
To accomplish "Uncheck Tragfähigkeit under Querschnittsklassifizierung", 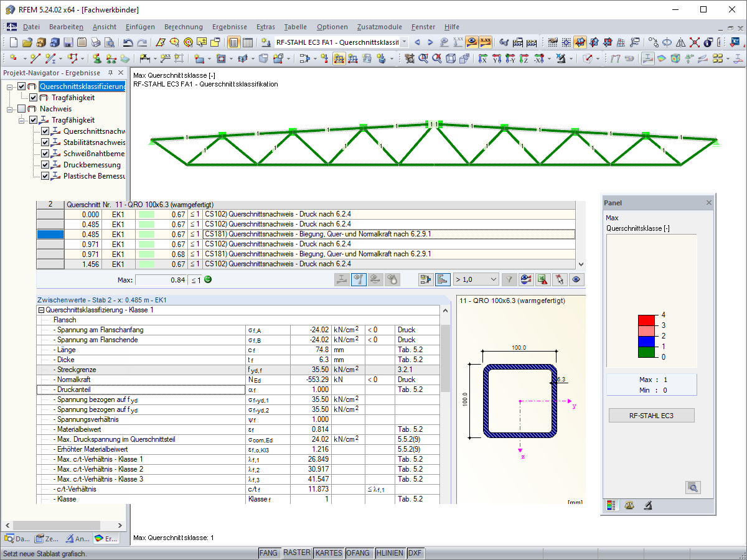I will coord(34,98).
